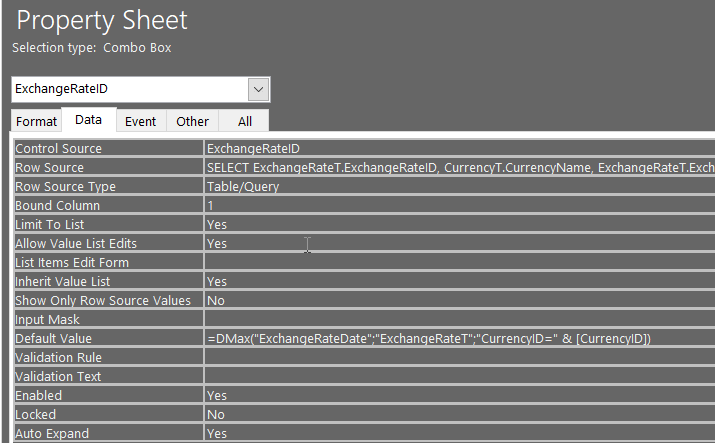Edit the Row Source SELECT query field

point(459,167)
